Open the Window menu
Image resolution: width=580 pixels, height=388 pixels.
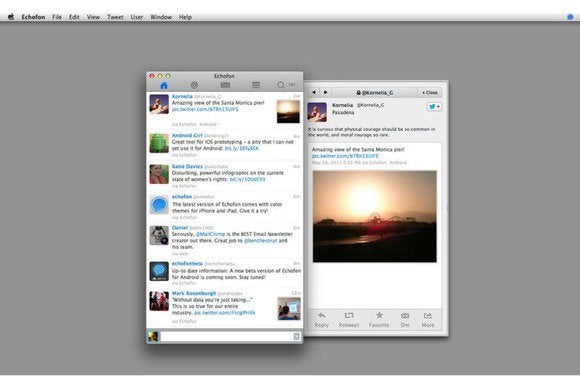161,17
